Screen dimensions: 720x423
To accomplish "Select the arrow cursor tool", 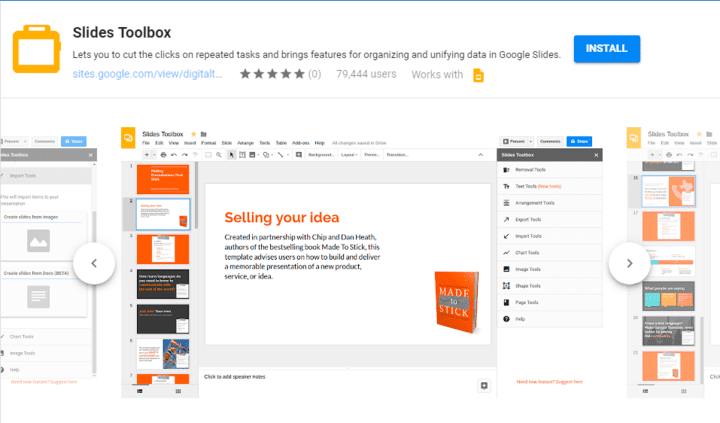I will (231, 155).
